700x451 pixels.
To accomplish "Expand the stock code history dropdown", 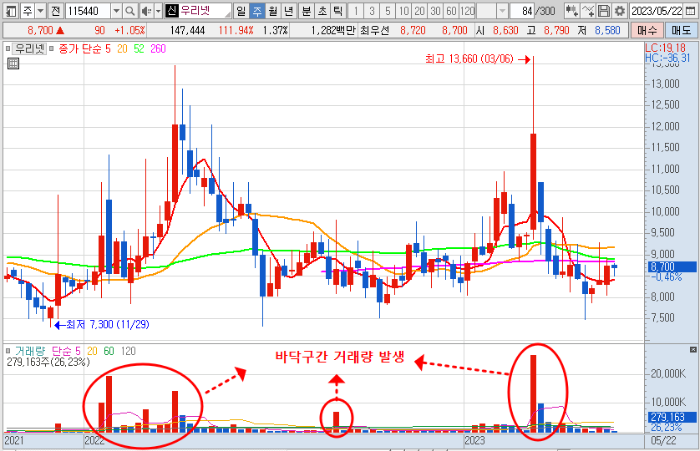I will tap(116, 10).
